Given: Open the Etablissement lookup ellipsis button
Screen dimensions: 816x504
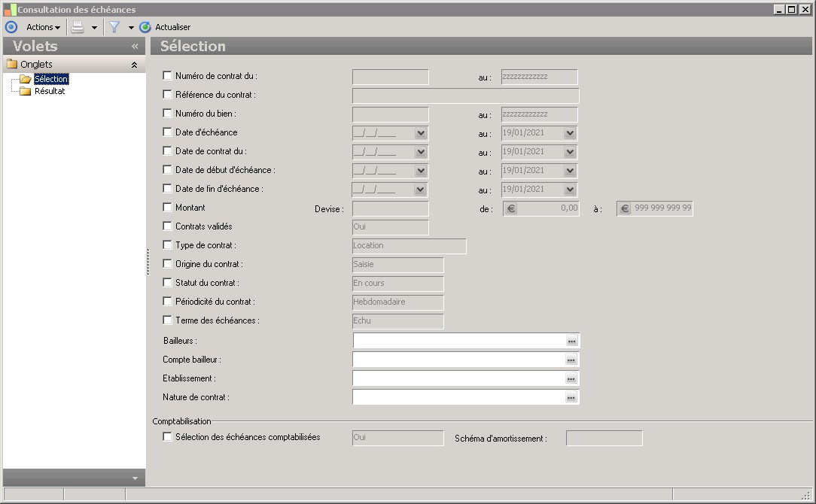Looking at the screenshot, I should [571, 379].
